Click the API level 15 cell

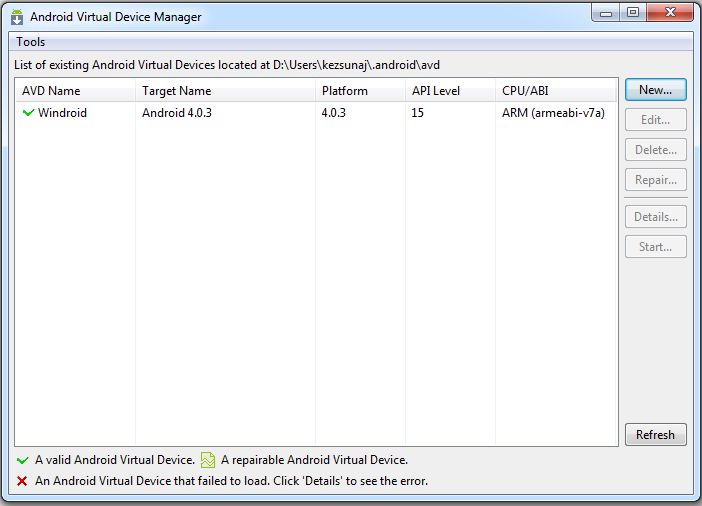(x=417, y=113)
